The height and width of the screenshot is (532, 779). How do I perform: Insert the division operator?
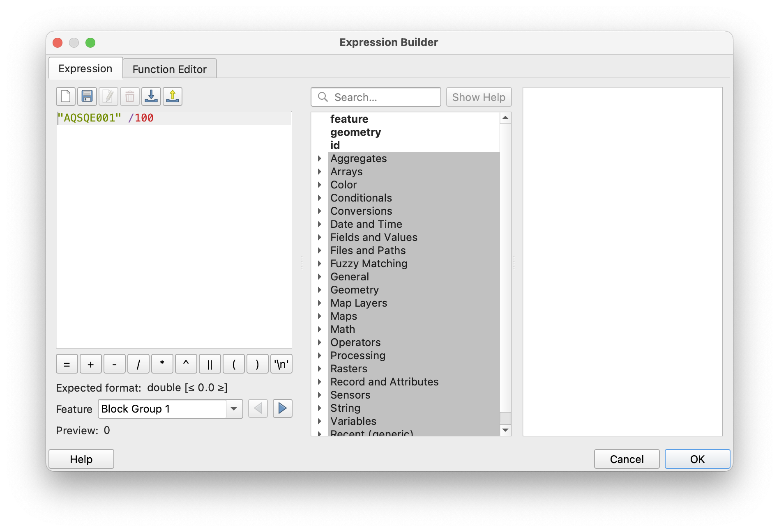(138, 364)
